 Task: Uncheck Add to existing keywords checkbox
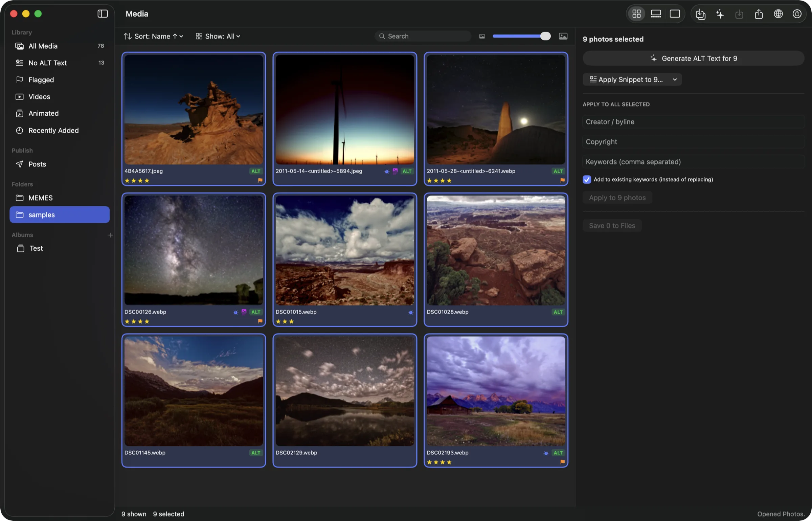pyautogui.click(x=587, y=180)
